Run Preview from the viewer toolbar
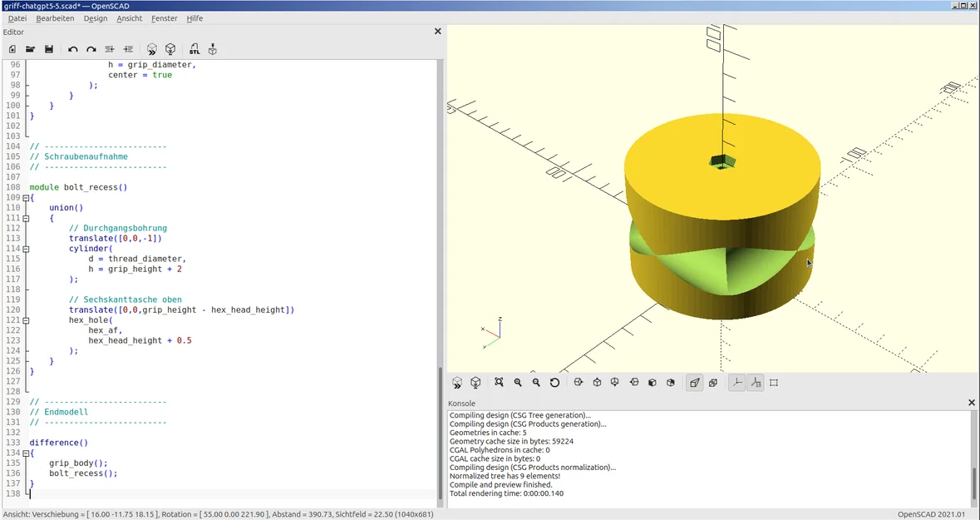 (457, 383)
